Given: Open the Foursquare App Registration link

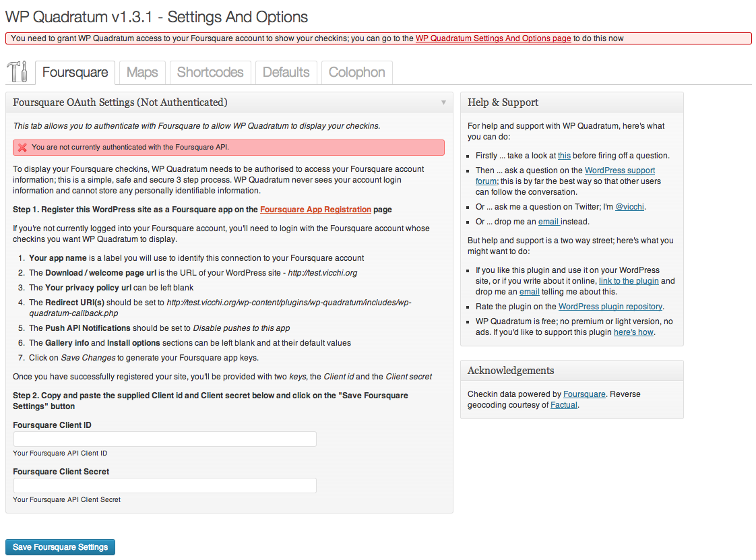Looking at the screenshot, I should 316,210.
